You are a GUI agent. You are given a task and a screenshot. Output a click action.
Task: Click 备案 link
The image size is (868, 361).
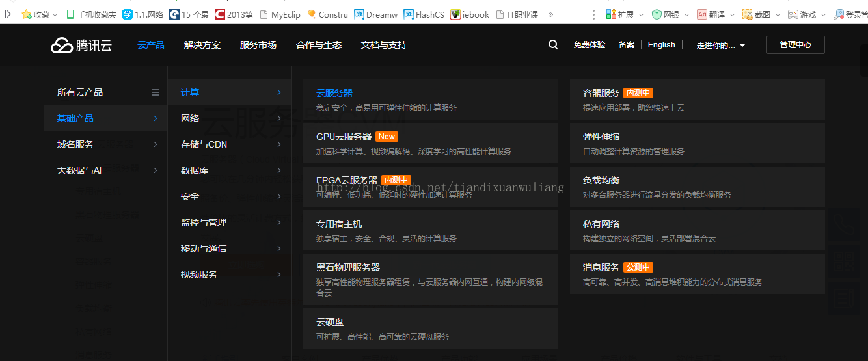click(627, 45)
